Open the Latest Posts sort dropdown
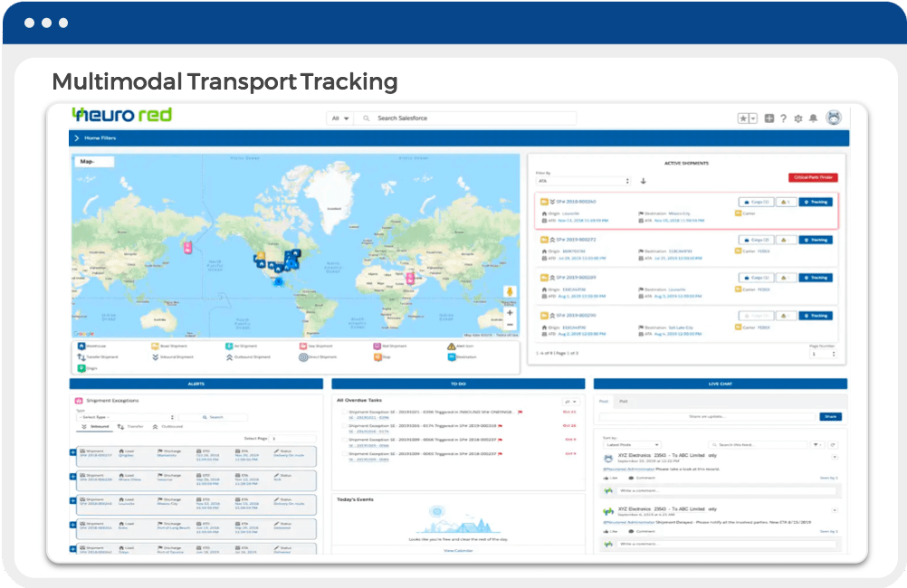This screenshot has height=588, width=907. click(632, 444)
